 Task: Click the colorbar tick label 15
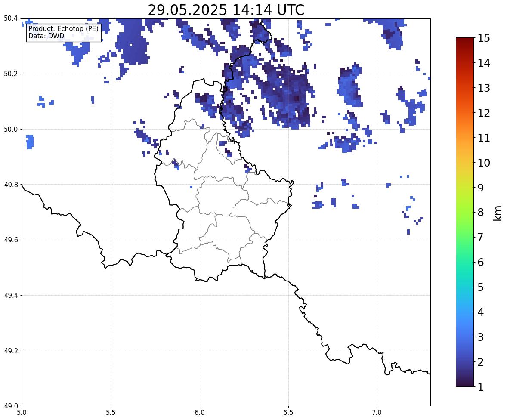484,38
